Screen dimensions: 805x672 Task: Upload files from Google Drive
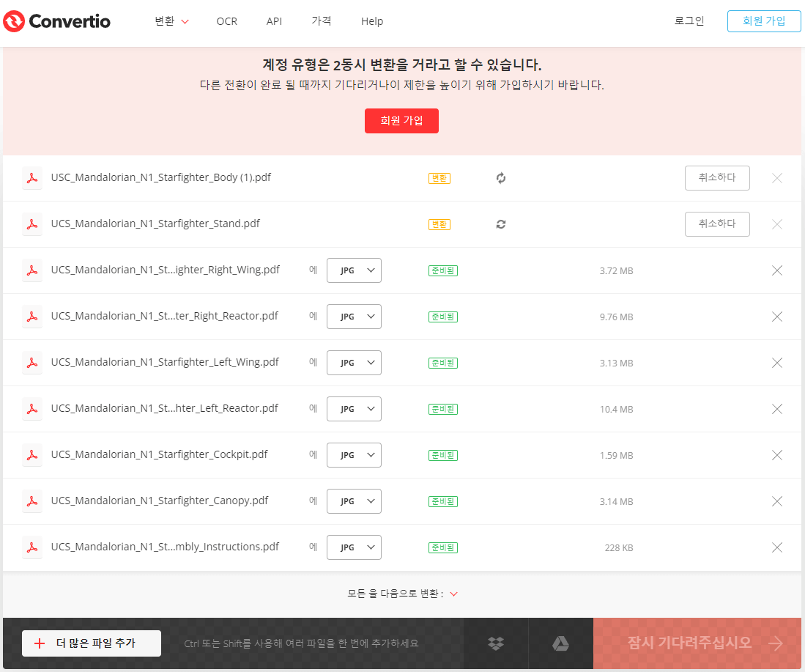click(x=560, y=643)
